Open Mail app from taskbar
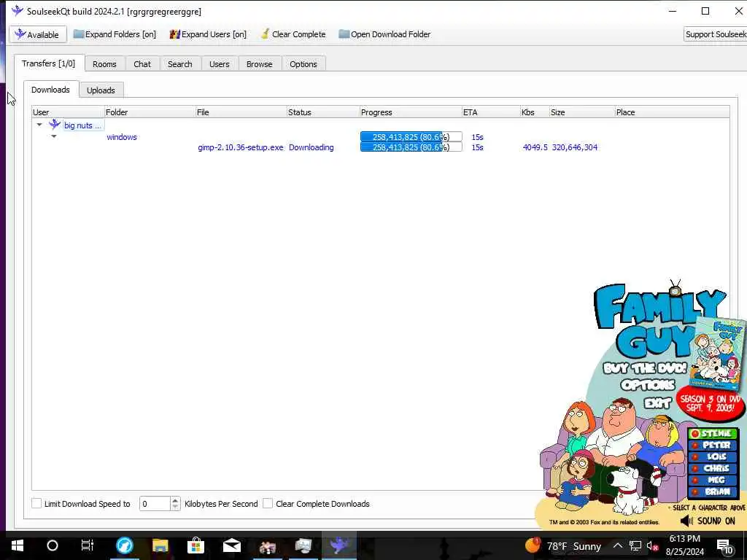Screen dimensions: 747x560 tap(231, 545)
